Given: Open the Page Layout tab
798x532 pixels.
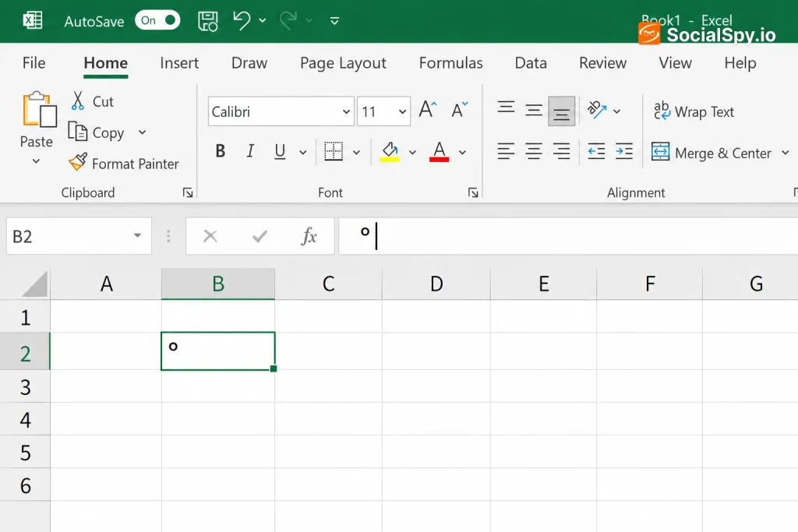Looking at the screenshot, I should pos(343,62).
